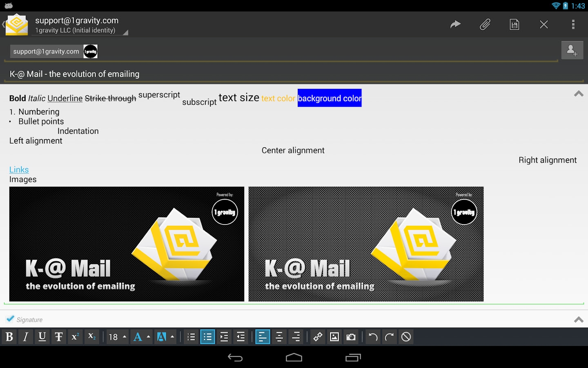Undo the last edit

[x=372, y=337]
